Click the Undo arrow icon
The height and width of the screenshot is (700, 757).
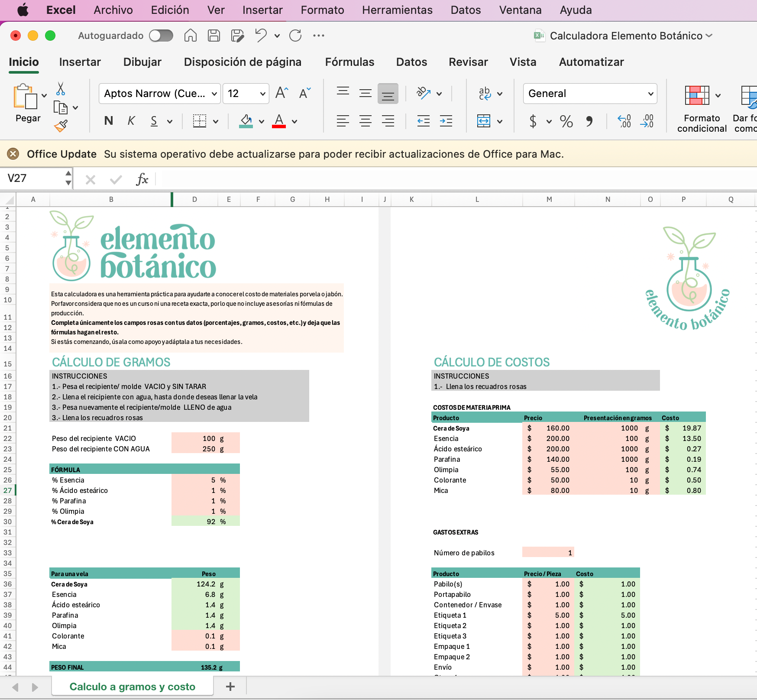261,36
